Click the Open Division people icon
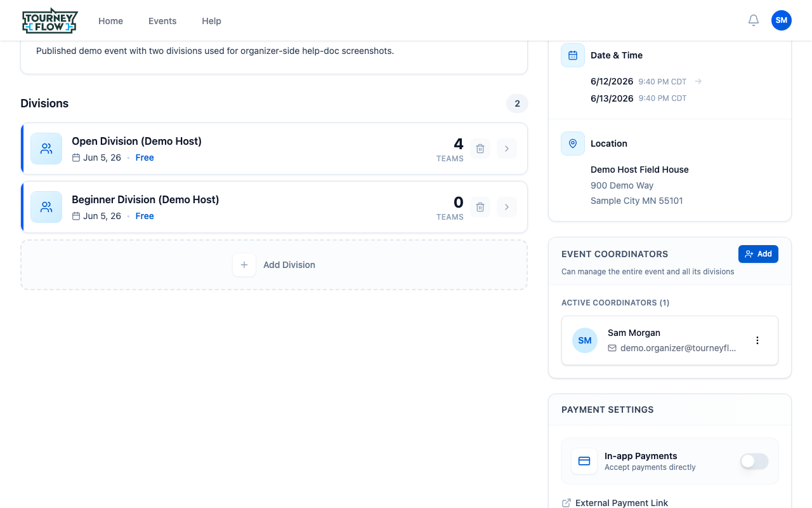The image size is (812, 508). pyautogui.click(x=46, y=149)
